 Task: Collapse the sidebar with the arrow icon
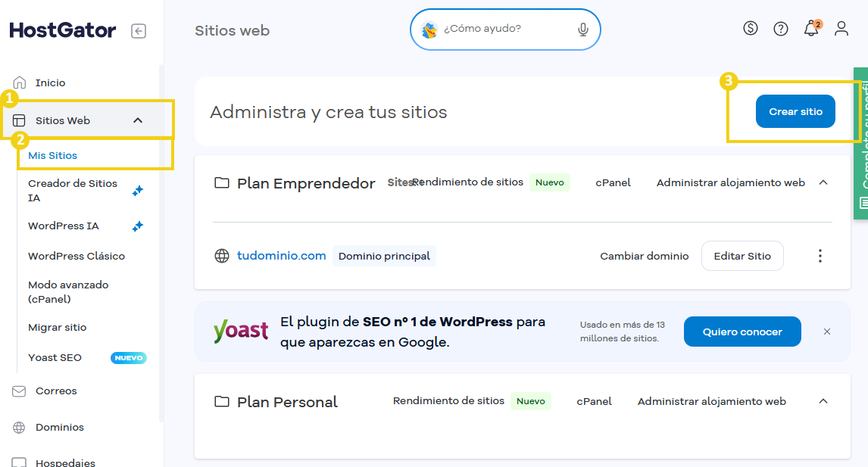(139, 31)
